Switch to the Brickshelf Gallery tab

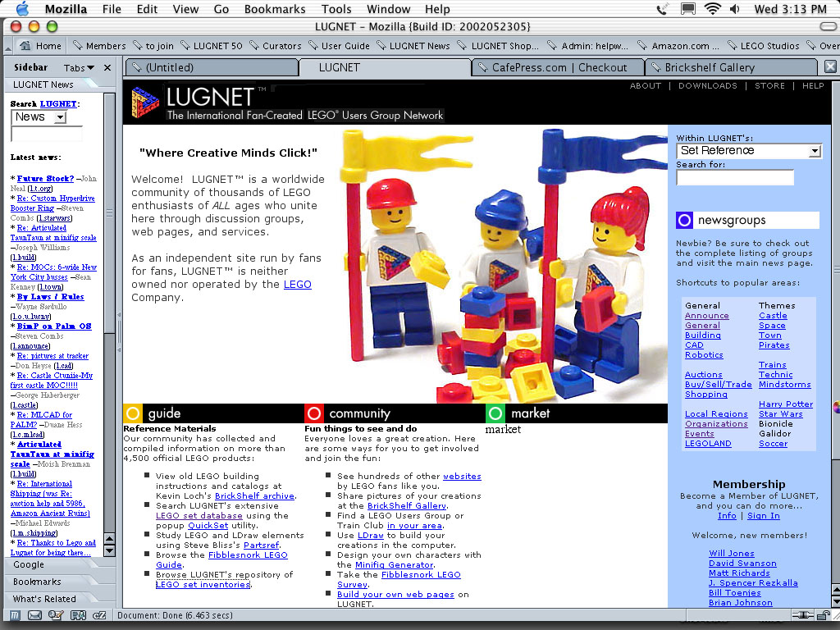pos(731,67)
